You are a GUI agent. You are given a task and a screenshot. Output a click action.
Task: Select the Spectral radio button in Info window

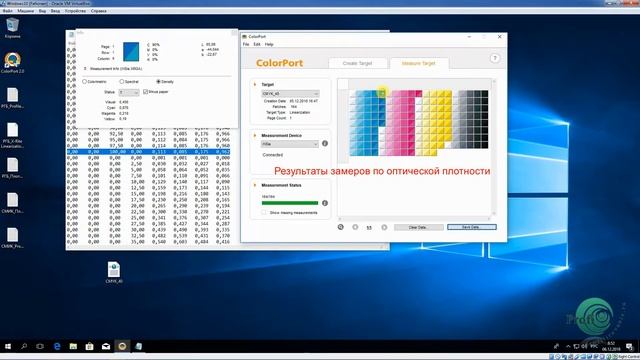[122, 82]
